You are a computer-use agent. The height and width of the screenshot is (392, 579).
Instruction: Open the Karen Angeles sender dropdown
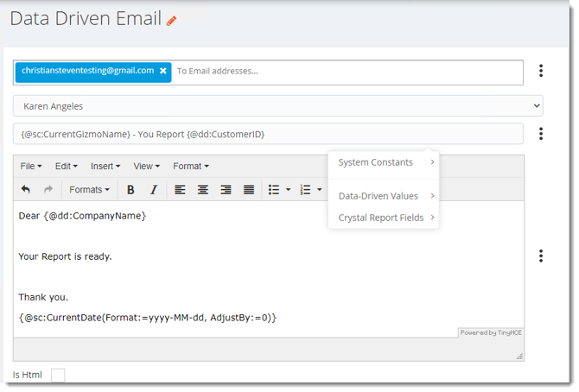(277, 106)
